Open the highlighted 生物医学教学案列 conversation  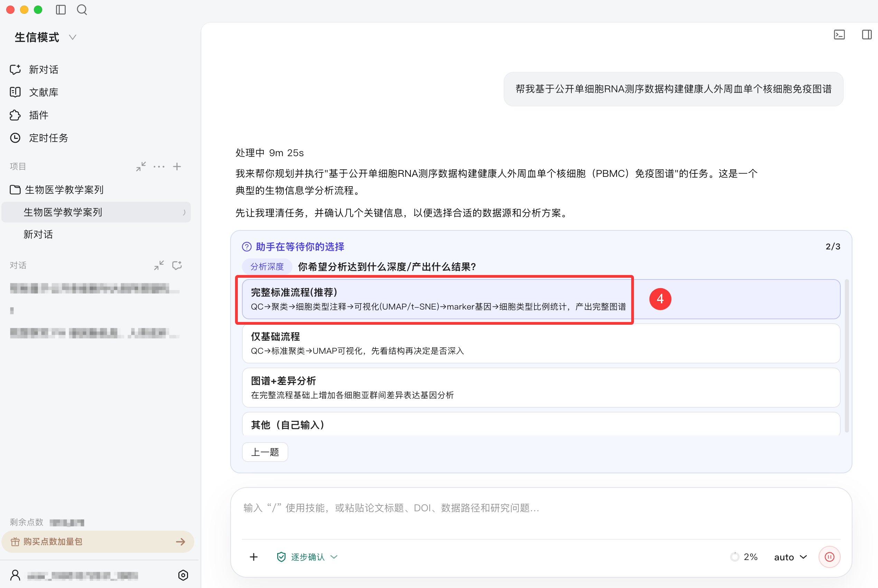96,212
